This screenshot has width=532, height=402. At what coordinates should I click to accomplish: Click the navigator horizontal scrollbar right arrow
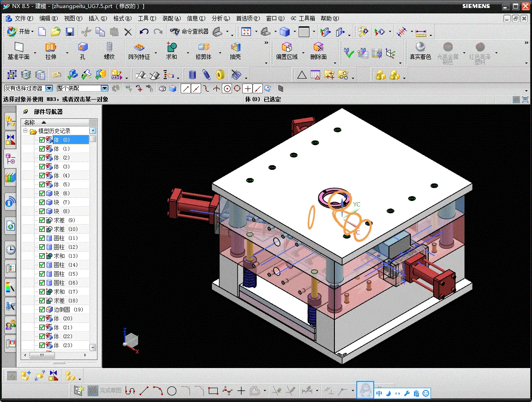pos(85,355)
